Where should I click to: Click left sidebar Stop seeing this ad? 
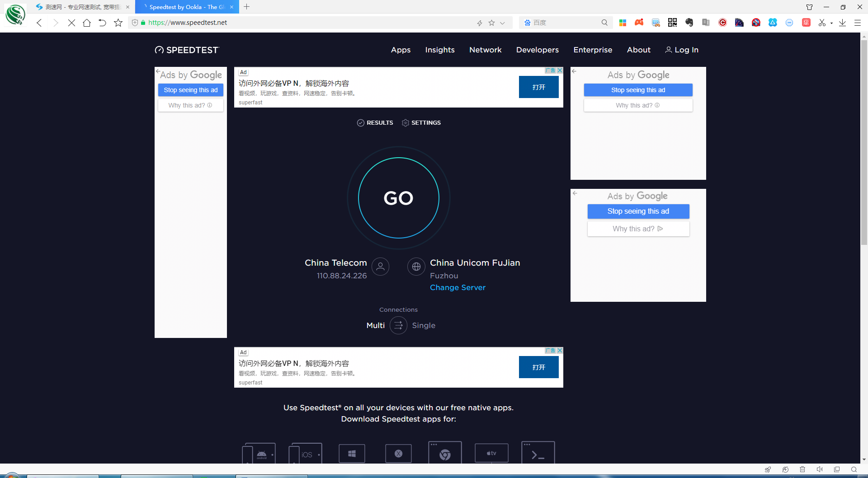(190, 90)
